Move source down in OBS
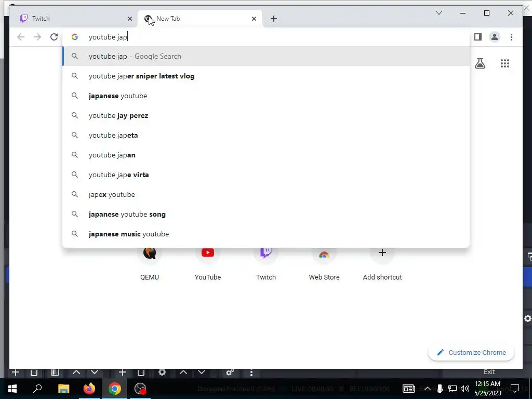The image size is (532, 399). 202,373
